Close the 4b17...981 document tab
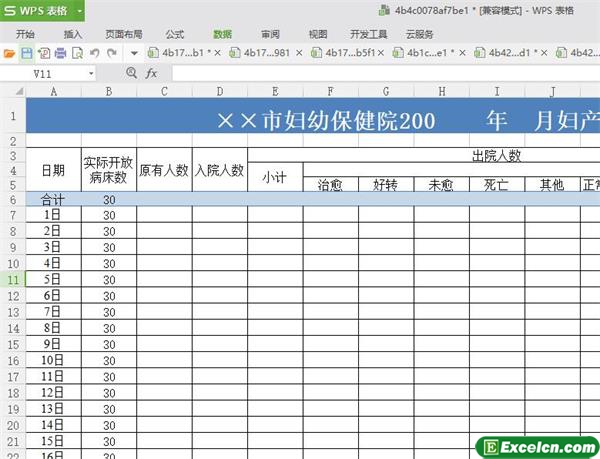Image resolution: width=600 pixels, height=459 pixels. click(299, 53)
